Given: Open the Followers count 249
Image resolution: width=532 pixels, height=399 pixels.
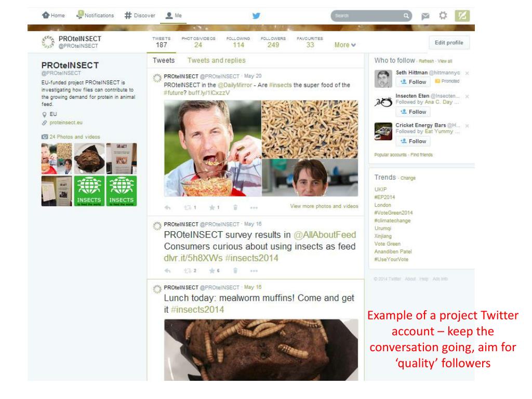Looking at the screenshot, I should pyautogui.click(x=273, y=42).
